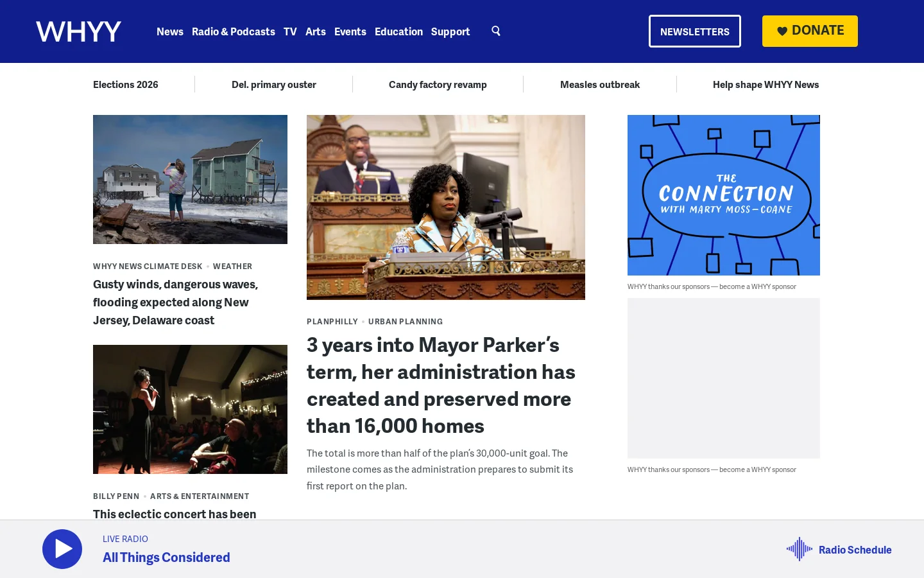The height and width of the screenshot is (578, 924).
Task: Open the Weather category tag
Action: click(x=232, y=267)
